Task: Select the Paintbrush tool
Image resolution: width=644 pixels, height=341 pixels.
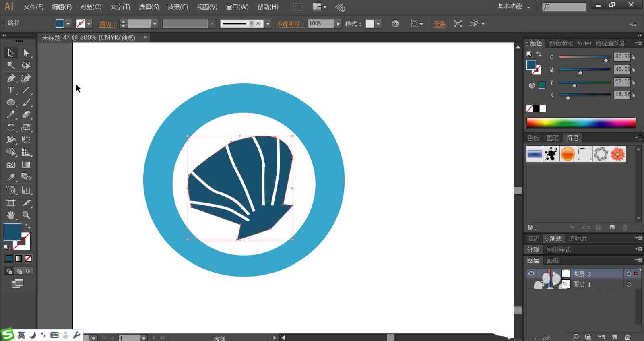Action: click(x=26, y=103)
